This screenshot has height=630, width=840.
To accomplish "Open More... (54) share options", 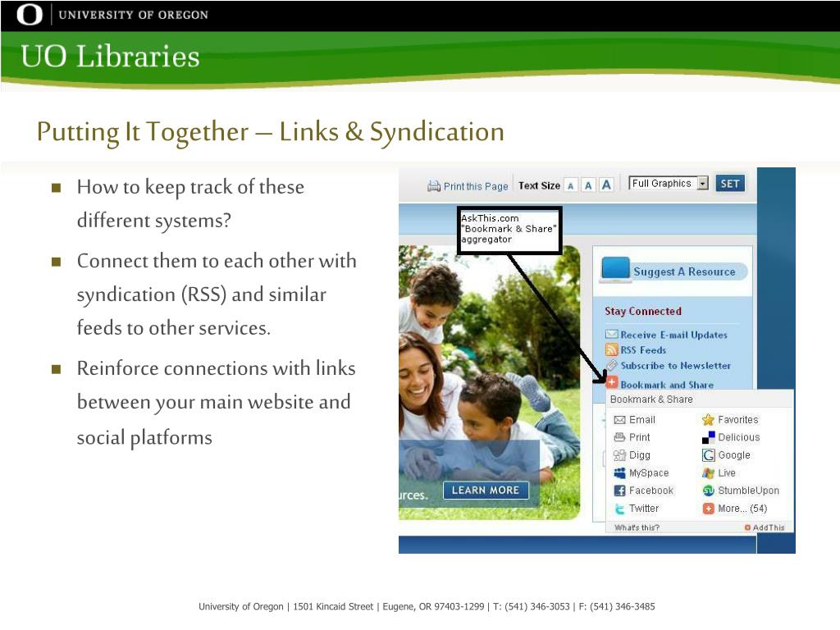I will [x=742, y=509].
